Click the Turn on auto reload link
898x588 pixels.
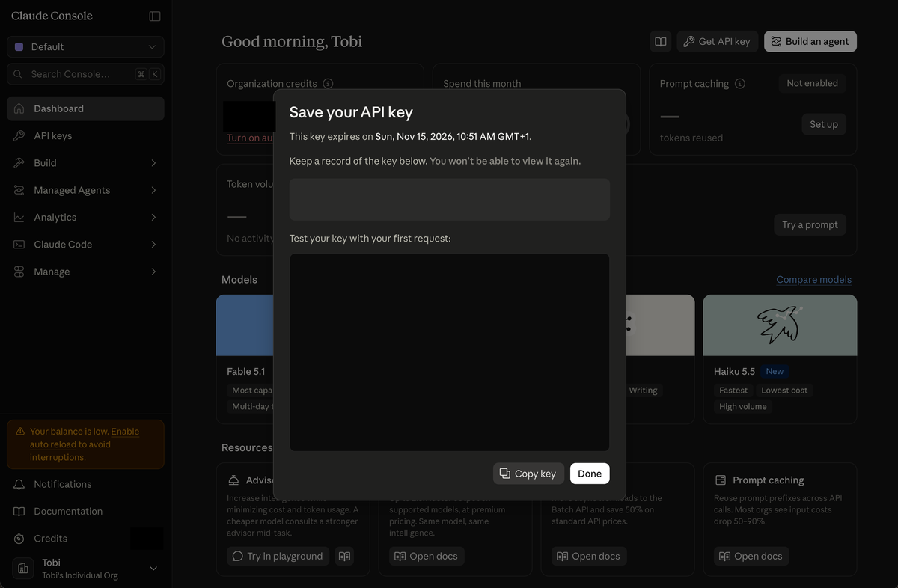[x=250, y=138]
